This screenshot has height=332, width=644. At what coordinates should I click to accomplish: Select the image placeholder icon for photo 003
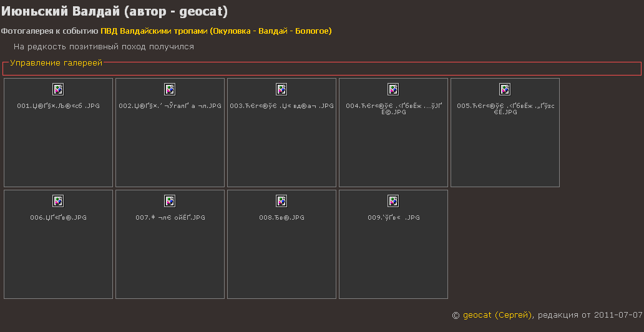click(x=281, y=89)
